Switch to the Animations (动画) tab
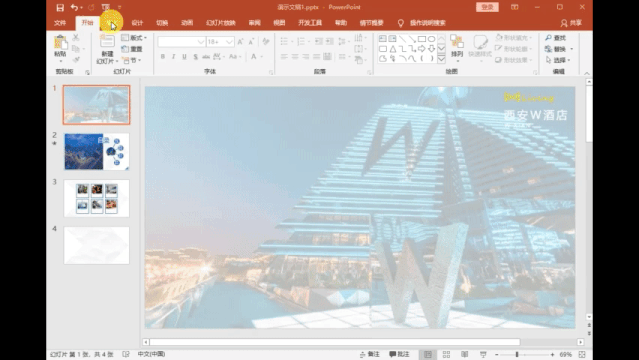This screenshot has width=639, height=360. pos(187,23)
